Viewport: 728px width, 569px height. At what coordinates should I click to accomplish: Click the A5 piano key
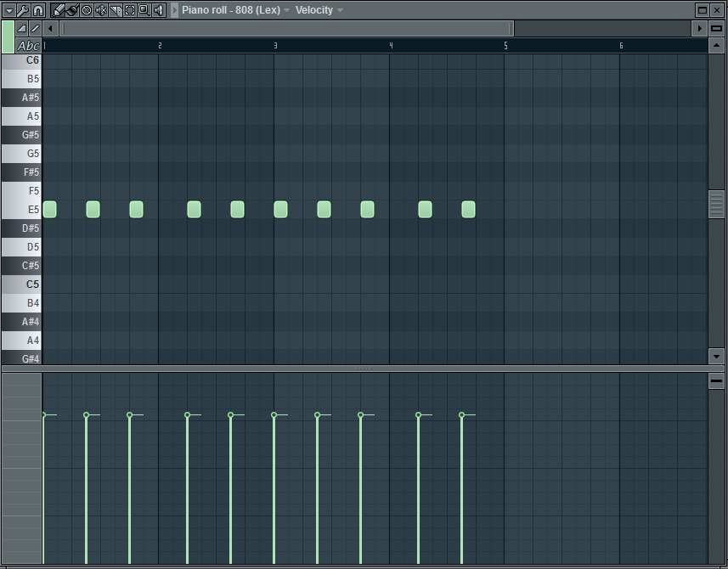click(x=21, y=116)
